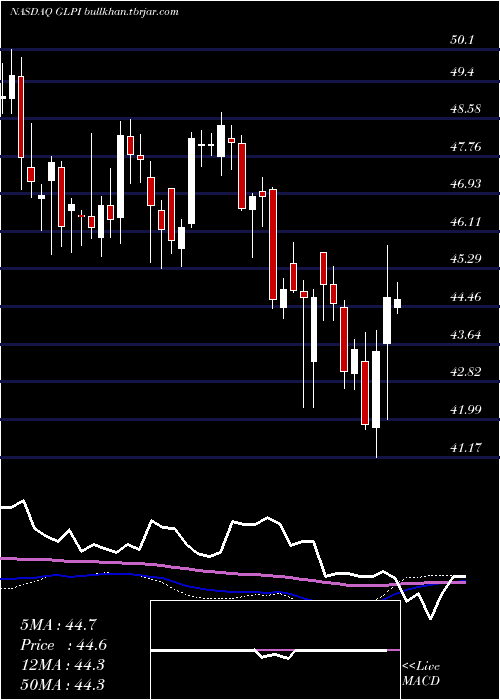This screenshot has height=700, width=500.
Task: Click the 44.46 price axis label
Action: [x=466, y=297]
